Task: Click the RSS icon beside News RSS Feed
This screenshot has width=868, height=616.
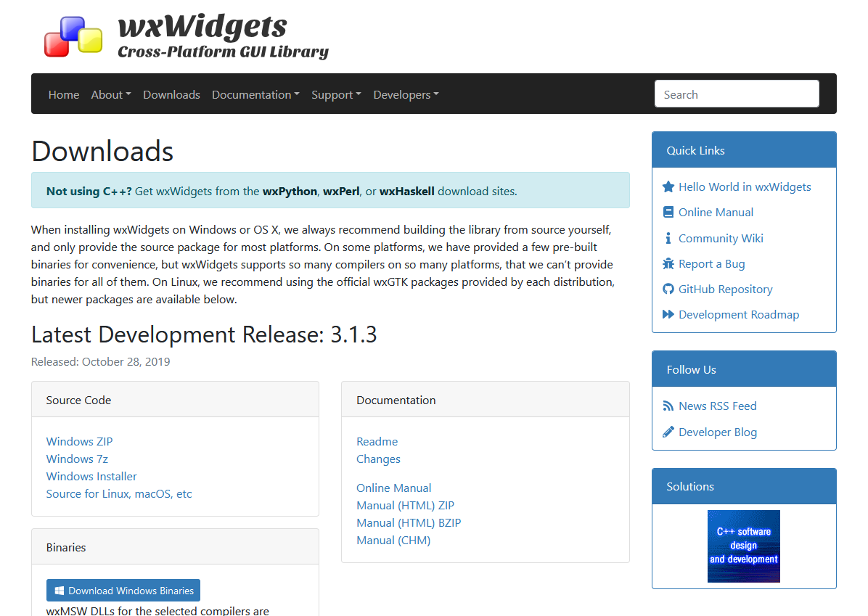Action: click(x=668, y=406)
